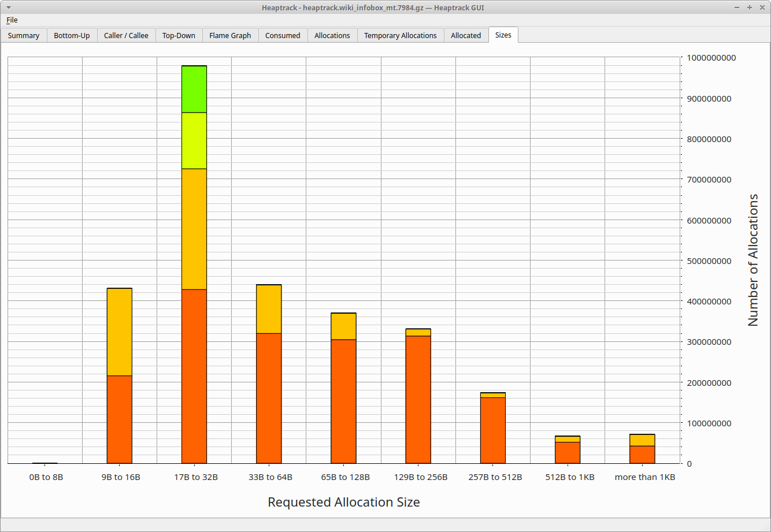Open the File menu
The height and width of the screenshot is (532, 771).
[x=12, y=20]
